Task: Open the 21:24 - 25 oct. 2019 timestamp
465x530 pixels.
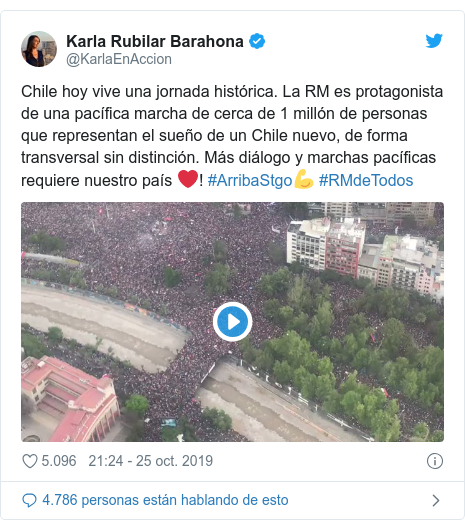Action: (x=151, y=461)
